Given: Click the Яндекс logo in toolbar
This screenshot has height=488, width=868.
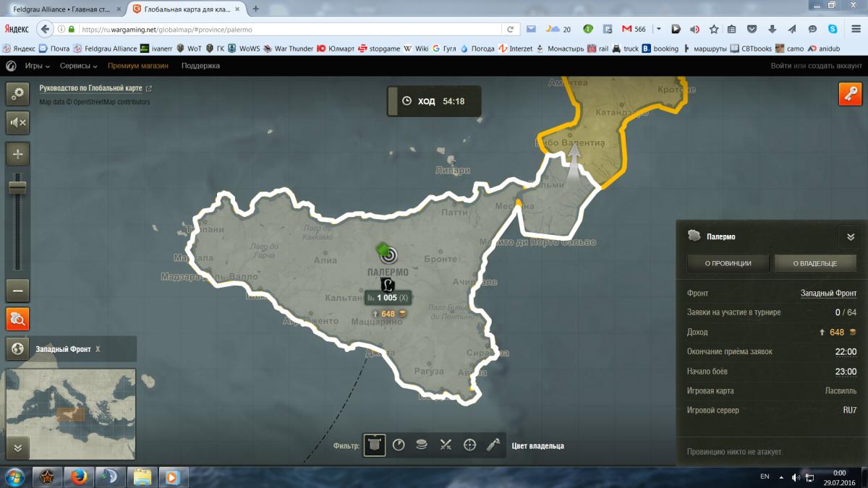Looking at the screenshot, I should 17,30.
